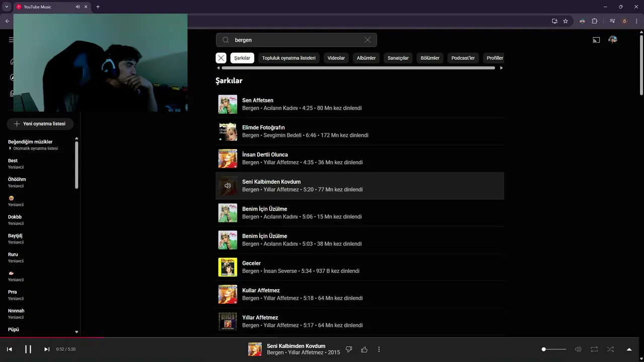Toggle shuffle in player bar
This screenshot has height=362, width=644.
point(610,349)
